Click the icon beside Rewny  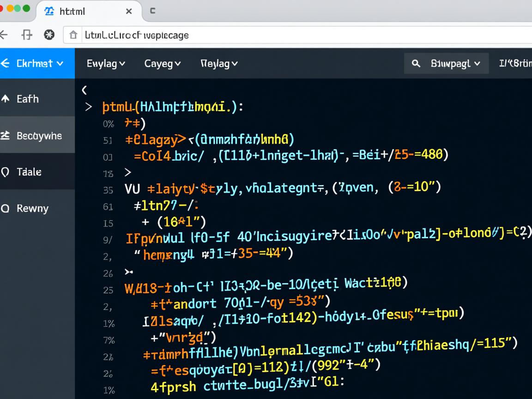click(x=6, y=209)
